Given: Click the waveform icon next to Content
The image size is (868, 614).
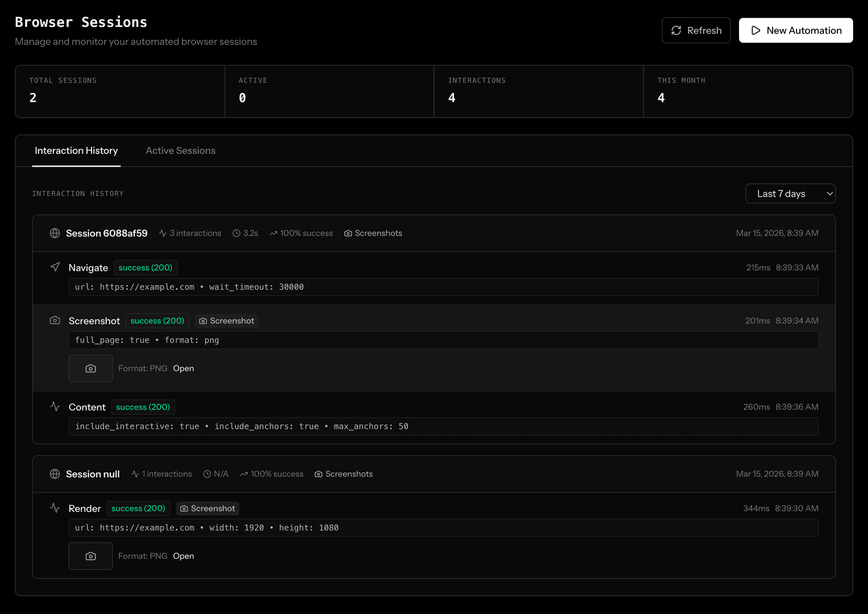Looking at the screenshot, I should coord(55,406).
